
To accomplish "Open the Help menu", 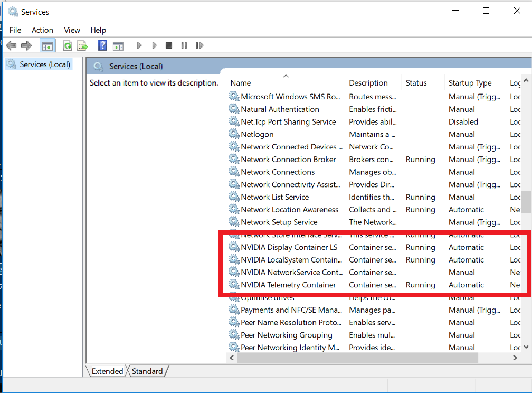I will (x=98, y=30).
